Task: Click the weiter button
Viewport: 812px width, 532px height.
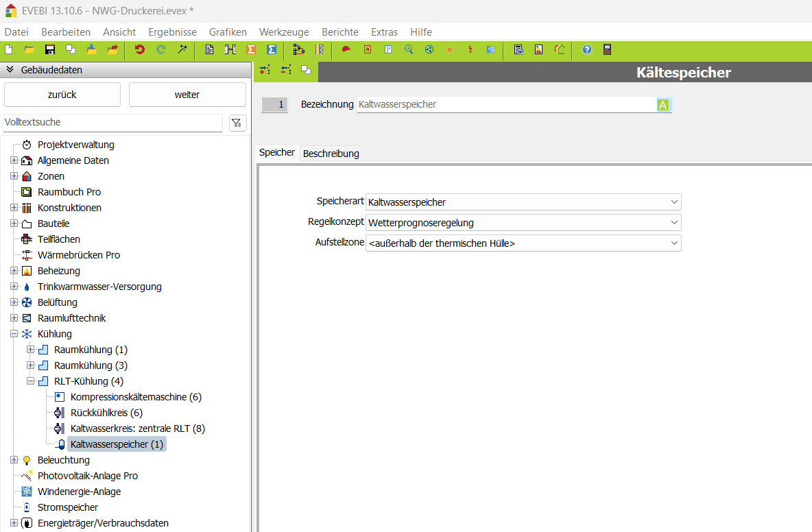Action: [x=187, y=95]
